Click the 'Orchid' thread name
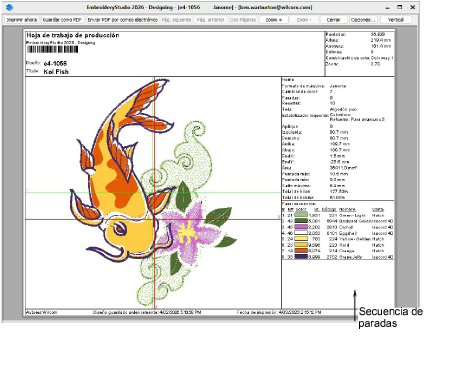The width and height of the screenshot is (476, 366). (346, 227)
